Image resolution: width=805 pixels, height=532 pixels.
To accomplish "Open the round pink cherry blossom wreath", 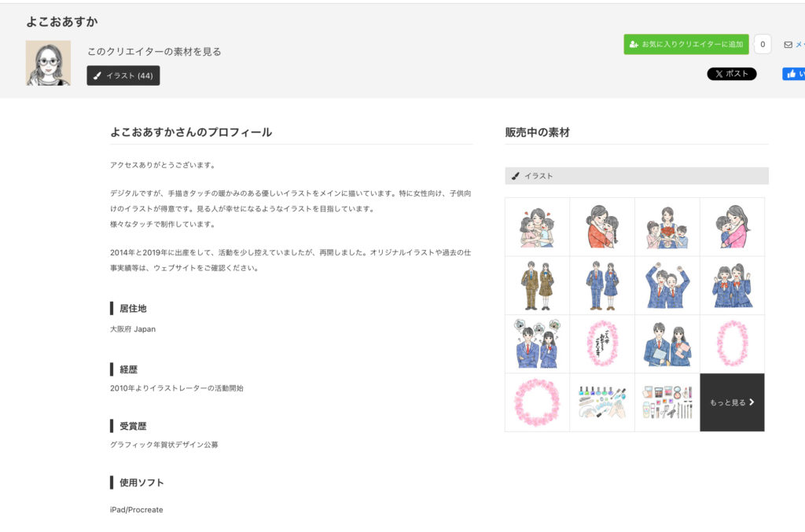I will pos(537,402).
